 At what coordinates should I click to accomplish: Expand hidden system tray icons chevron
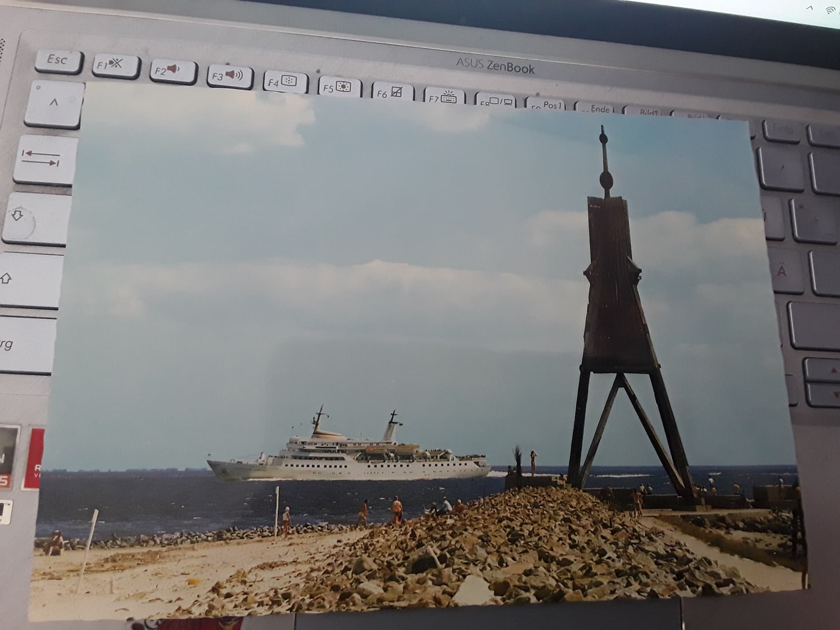click(810, 8)
